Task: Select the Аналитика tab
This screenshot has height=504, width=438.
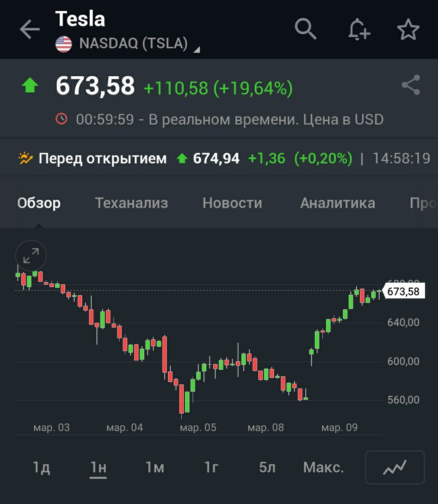Action: [x=337, y=203]
